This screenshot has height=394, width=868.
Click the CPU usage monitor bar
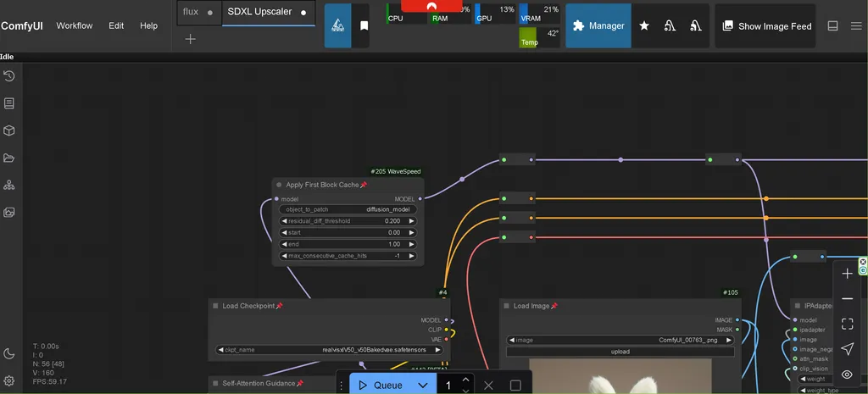[407, 15]
